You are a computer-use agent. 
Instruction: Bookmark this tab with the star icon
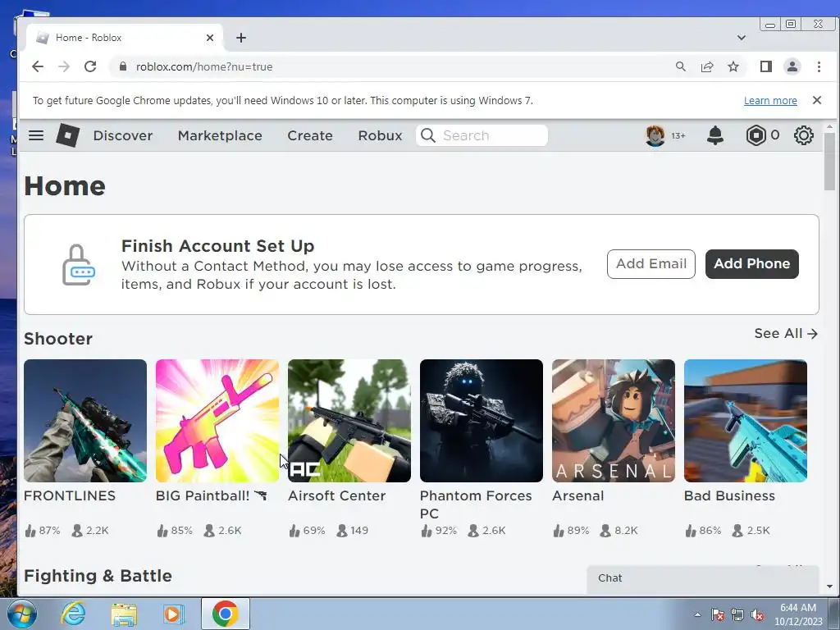pos(733,66)
